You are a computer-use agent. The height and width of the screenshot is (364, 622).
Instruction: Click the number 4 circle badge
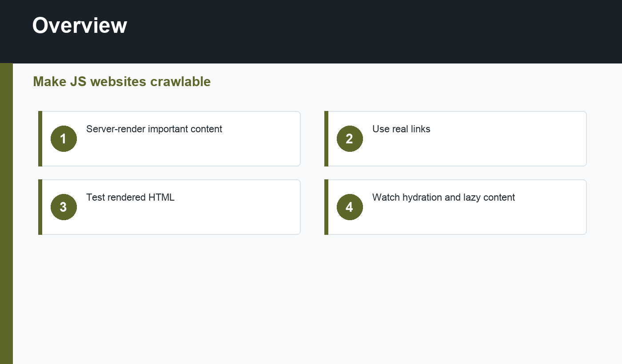(350, 207)
